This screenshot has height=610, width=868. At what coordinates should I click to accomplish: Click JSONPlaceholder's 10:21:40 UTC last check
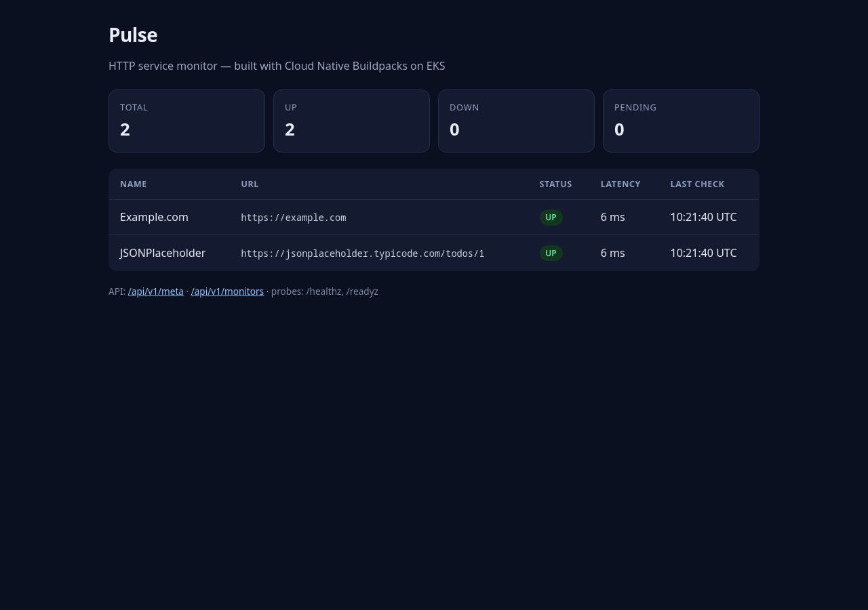coord(703,253)
